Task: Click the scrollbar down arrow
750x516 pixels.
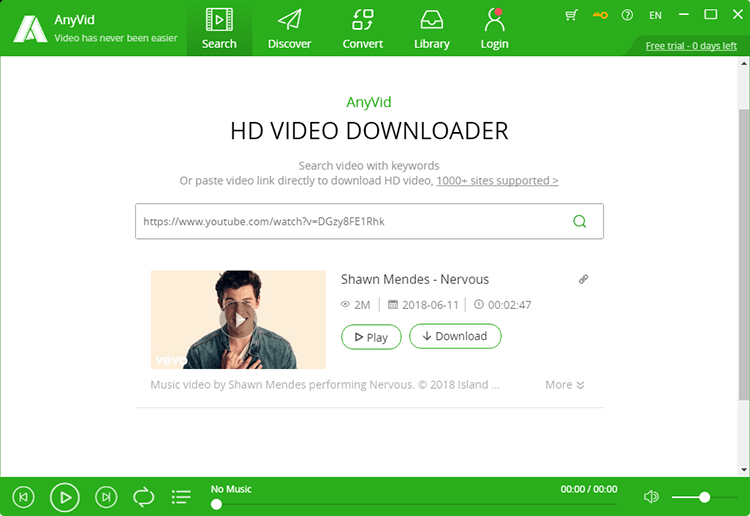Action: (x=744, y=470)
